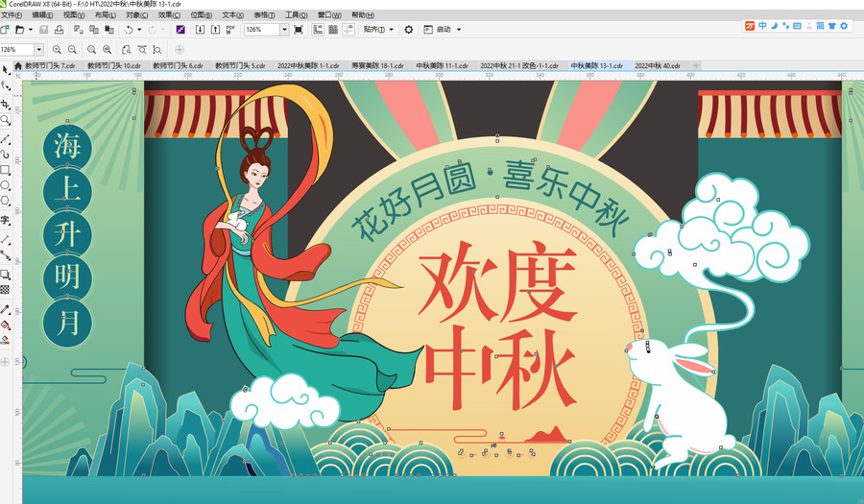Screen dimensions: 864x504
Task: Click the Zoom out magnifier icon
Action: pyautogui.click(x=72, y=50)
